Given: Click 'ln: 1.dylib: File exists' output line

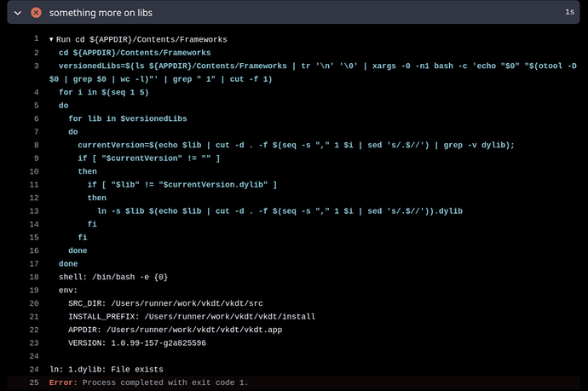Looking at the screenshot, I should pyautogui.click(x=107, y=370).
